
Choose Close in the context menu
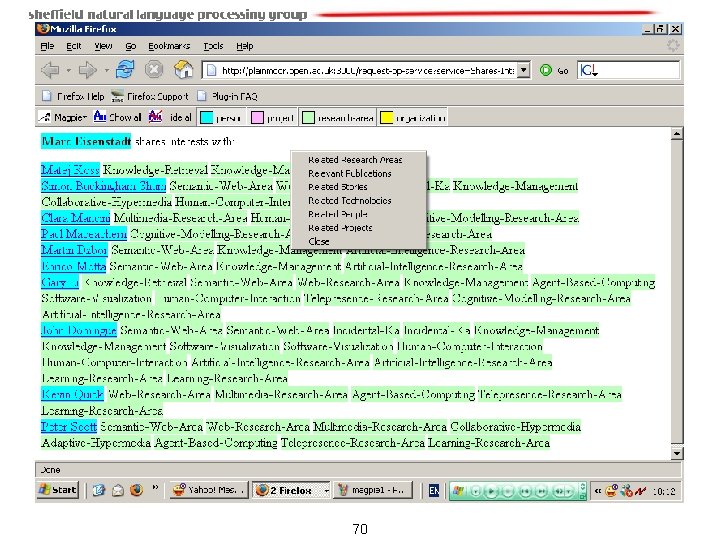(319, 242)
